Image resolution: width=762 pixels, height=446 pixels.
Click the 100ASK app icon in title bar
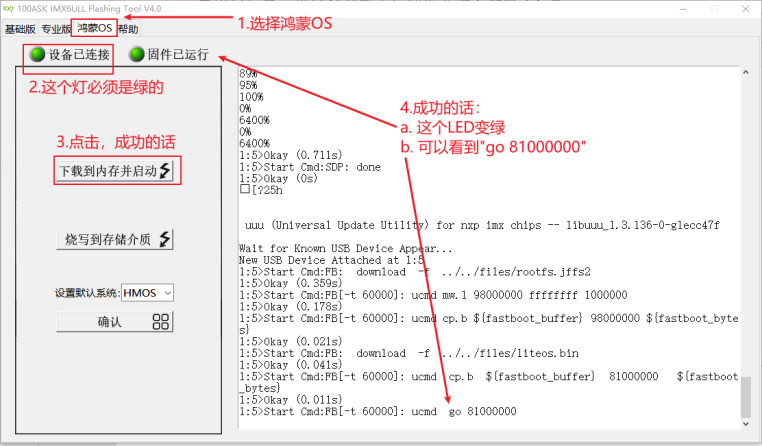pyautogui.click(x=8, y=9)
